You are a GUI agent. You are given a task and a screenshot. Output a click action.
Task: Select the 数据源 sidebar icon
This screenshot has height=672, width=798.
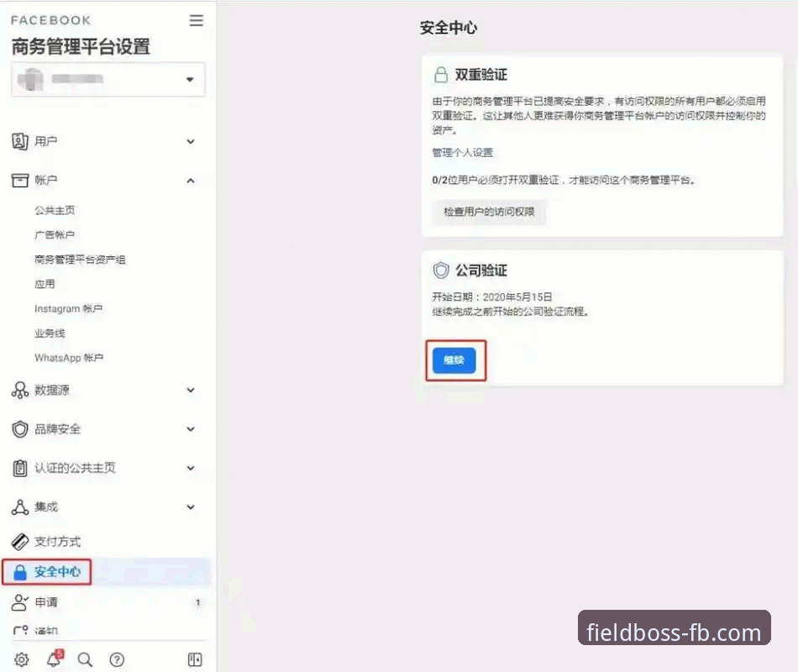(20, 389)
